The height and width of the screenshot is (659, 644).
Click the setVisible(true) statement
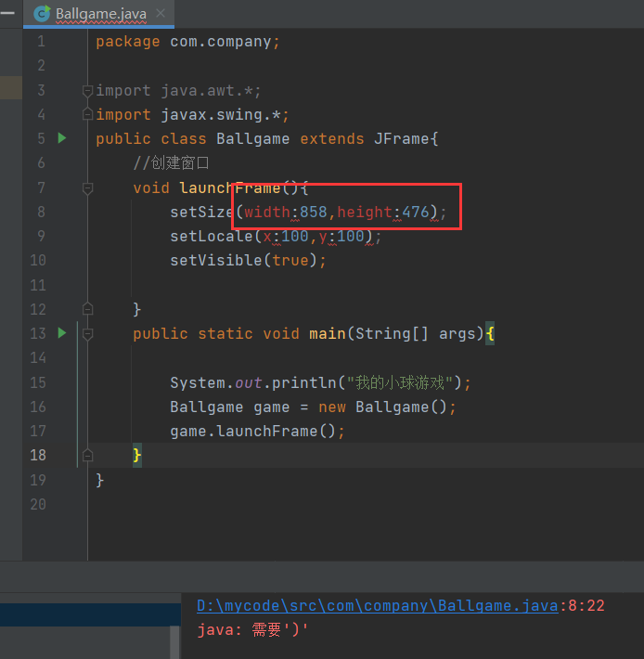[x=248, y=260]
